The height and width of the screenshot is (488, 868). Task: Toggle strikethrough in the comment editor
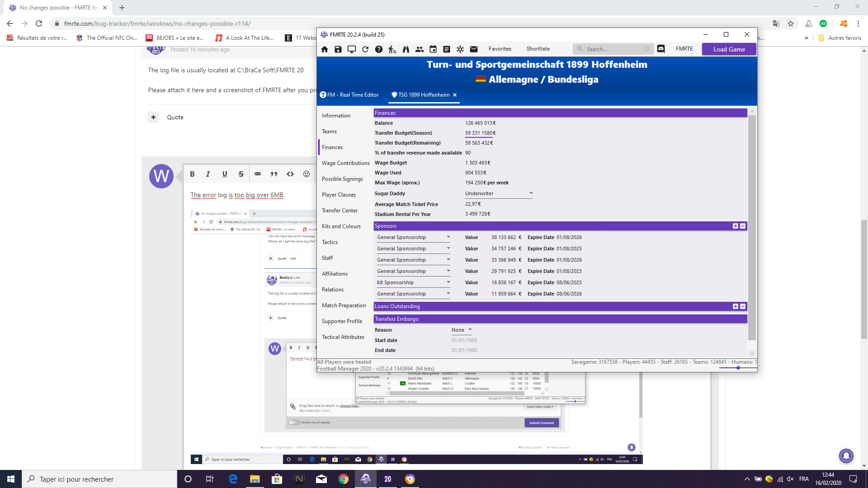[x=241, y=174]
